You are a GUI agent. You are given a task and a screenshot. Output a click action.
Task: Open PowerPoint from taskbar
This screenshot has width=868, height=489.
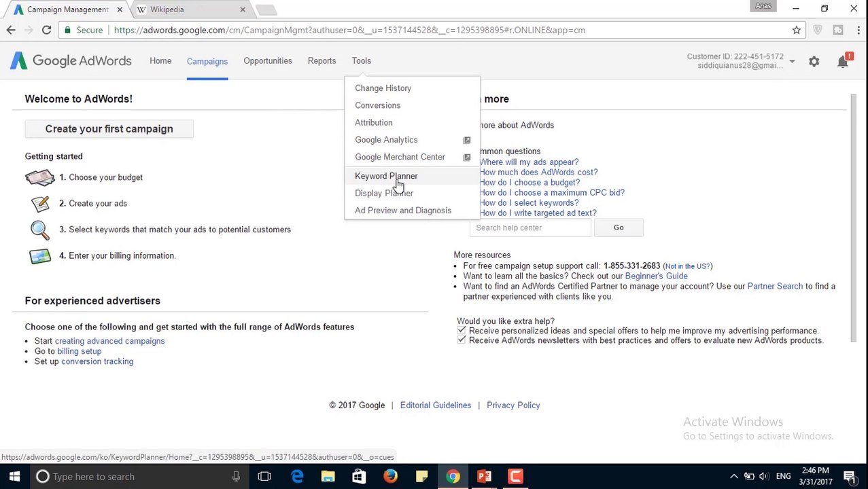pos(484,477)
